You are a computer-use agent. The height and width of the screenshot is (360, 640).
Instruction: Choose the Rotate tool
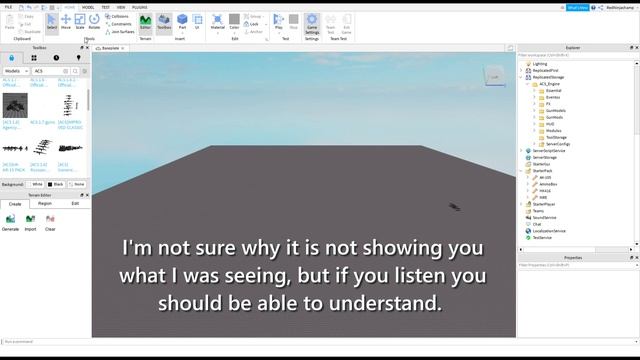pos(94,22)
